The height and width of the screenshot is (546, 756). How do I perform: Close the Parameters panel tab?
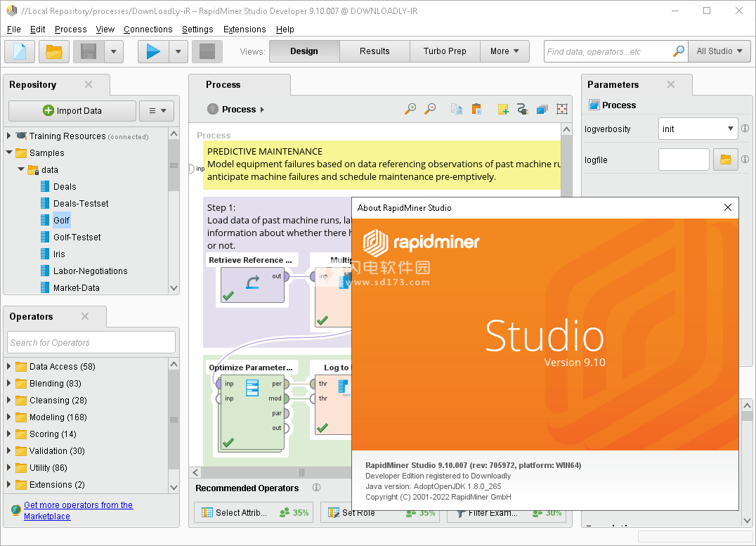[x=671, y=84]
